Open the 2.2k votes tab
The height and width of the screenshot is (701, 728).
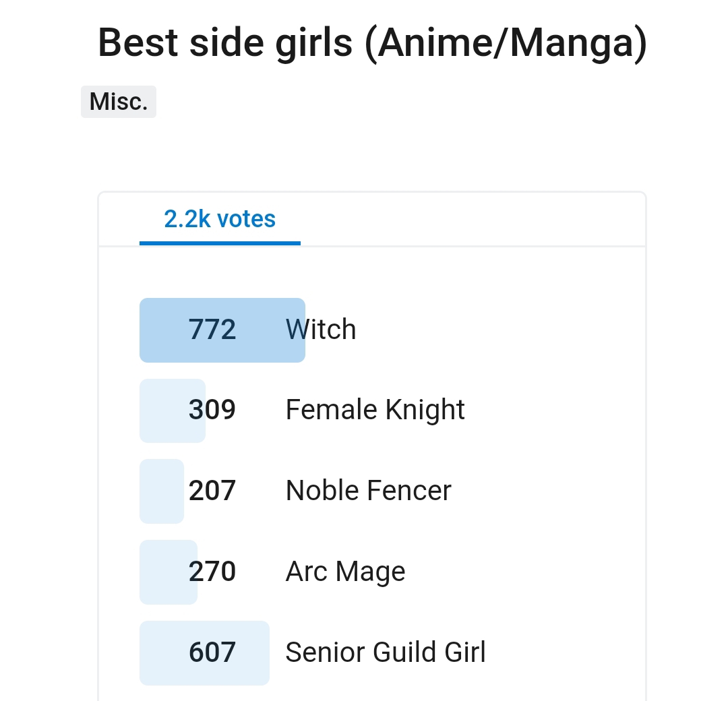coord(220,219)
